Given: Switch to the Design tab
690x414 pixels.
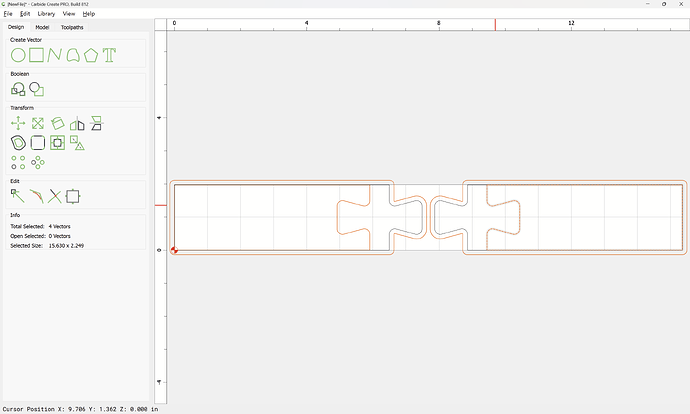Looking at the screenshot, I should click(16, 27).
